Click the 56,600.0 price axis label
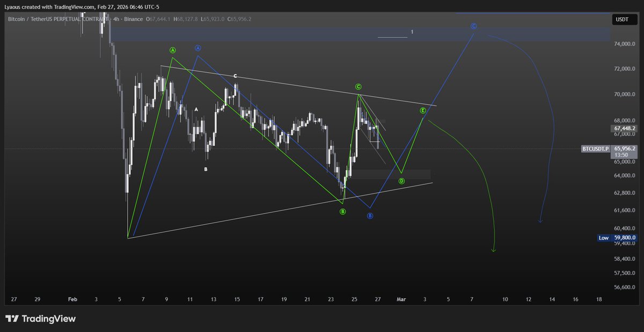644x332 pixels. pos(625,287)
